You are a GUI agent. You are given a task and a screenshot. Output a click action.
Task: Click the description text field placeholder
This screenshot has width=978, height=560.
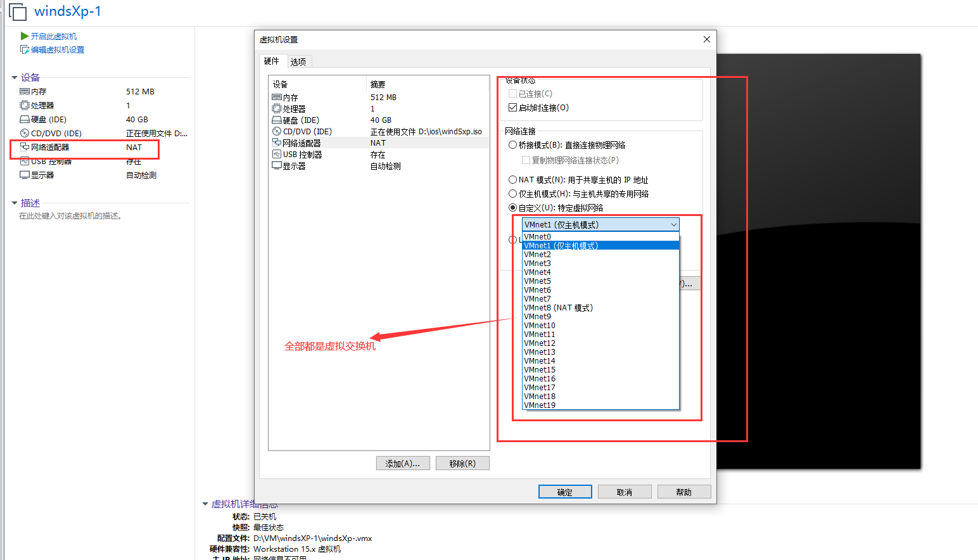click(70, 216)
